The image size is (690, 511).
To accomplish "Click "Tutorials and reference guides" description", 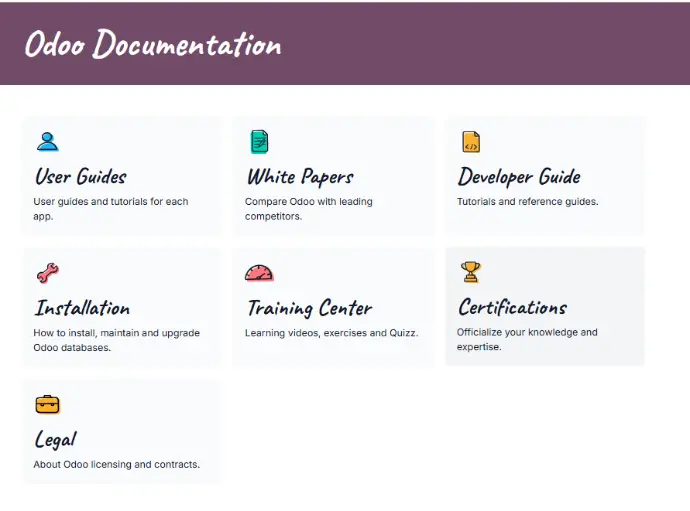I will tap(527, 201).
